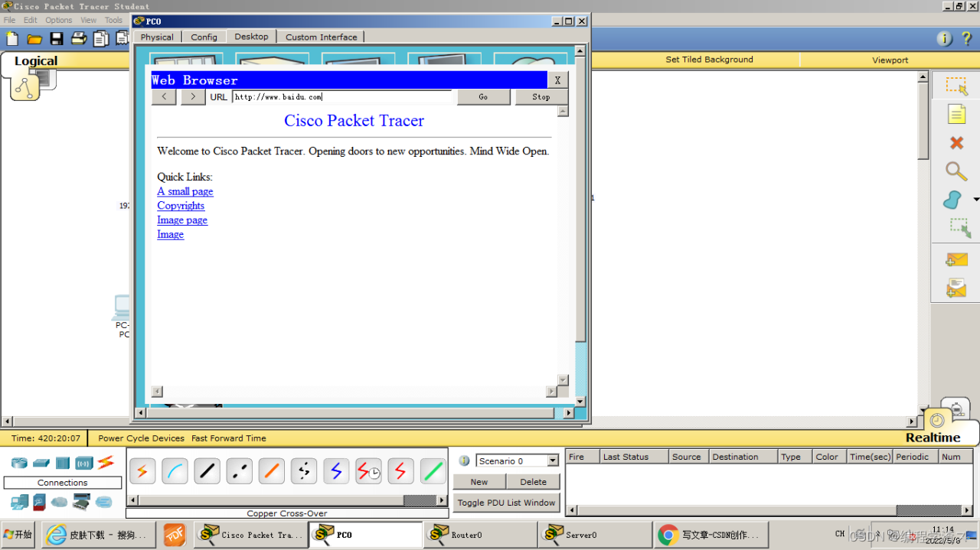The width and height of the screenshot is (980, 550).
Task: Click the Router0 taskbar button
Action: [x=480, y=535]
